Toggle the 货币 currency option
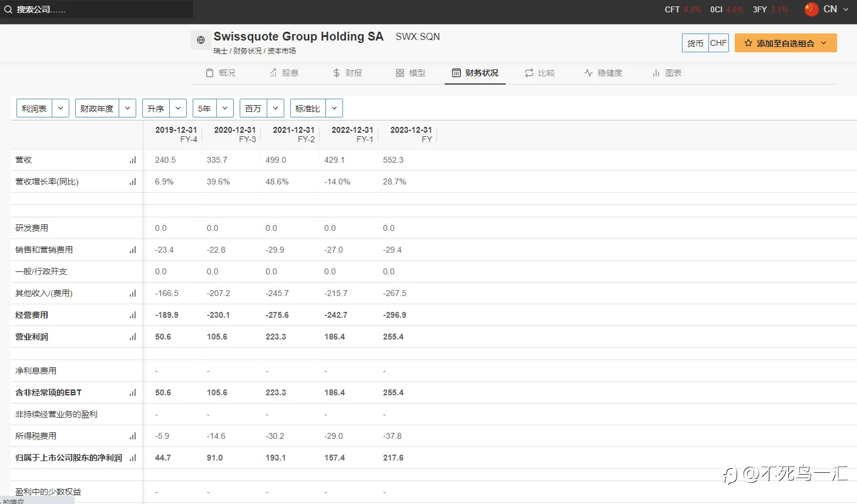This screenshot has width=857, height=504. (x=695, y=43)
